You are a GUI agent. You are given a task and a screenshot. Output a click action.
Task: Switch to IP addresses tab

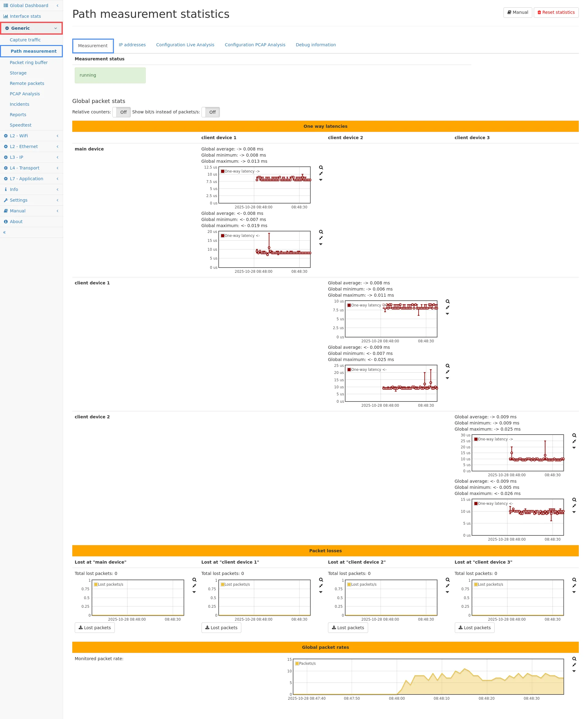[x=132, y=45]
